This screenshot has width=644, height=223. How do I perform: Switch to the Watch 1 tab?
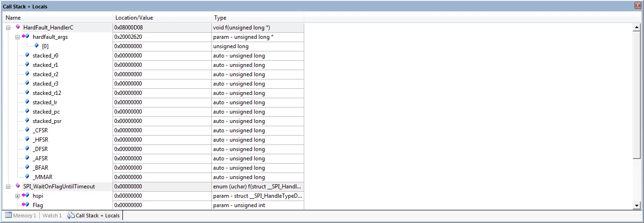click(x=52, y=216)
